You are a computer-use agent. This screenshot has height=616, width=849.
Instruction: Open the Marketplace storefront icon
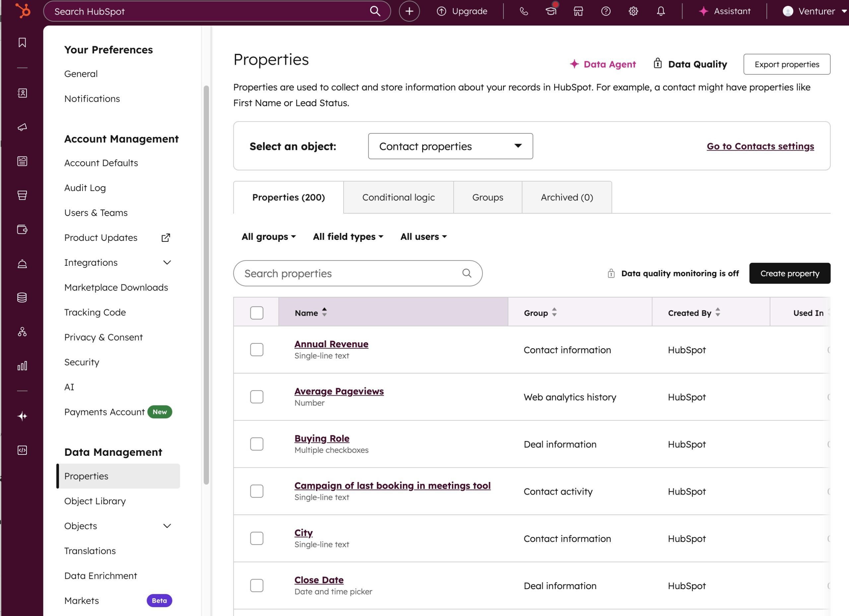click(x=578, y=11)
